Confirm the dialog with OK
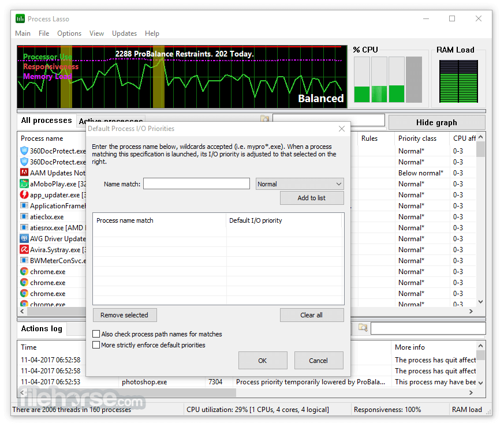Viewport: 504px width, 427px height. (263, 361)
